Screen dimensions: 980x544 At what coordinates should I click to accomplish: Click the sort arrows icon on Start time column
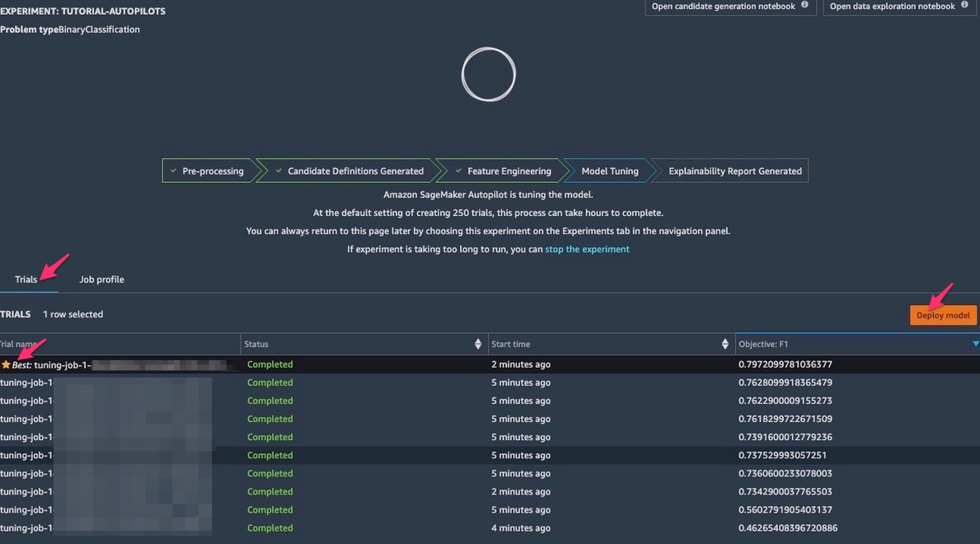click(725, 344)
